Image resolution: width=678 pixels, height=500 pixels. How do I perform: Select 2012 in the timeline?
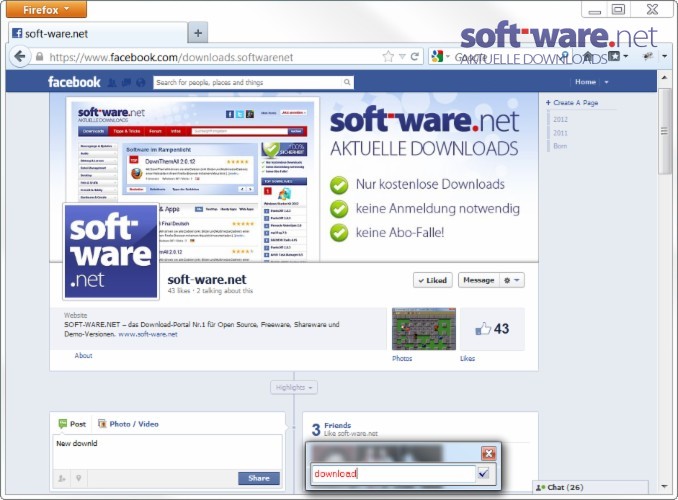point(560,119)
